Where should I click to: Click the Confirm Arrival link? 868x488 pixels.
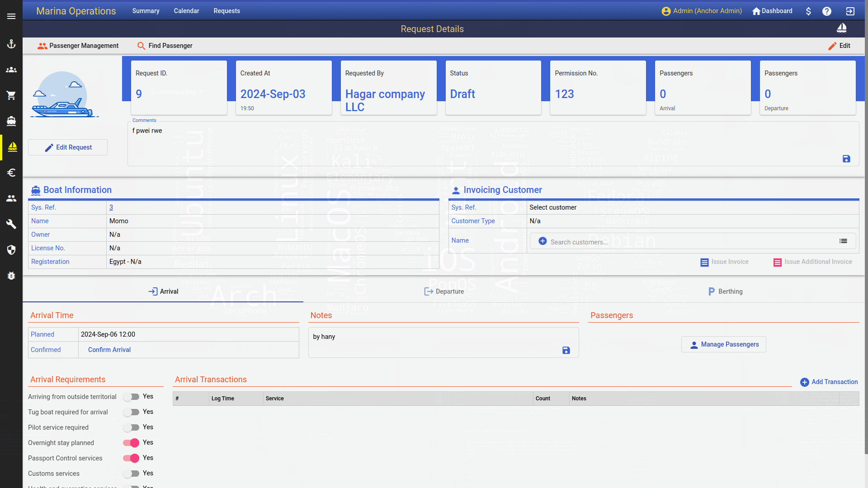(109, 350)
